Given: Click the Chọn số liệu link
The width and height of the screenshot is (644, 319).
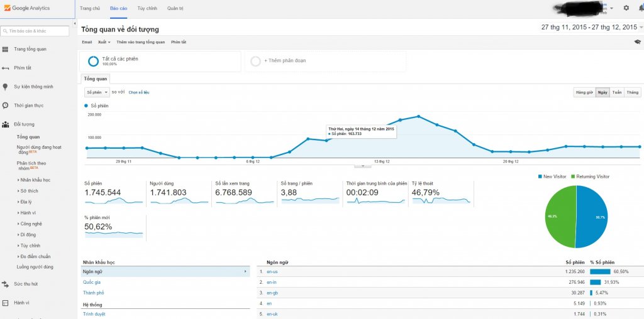Looking at the screenshot, I should (138, 92).
